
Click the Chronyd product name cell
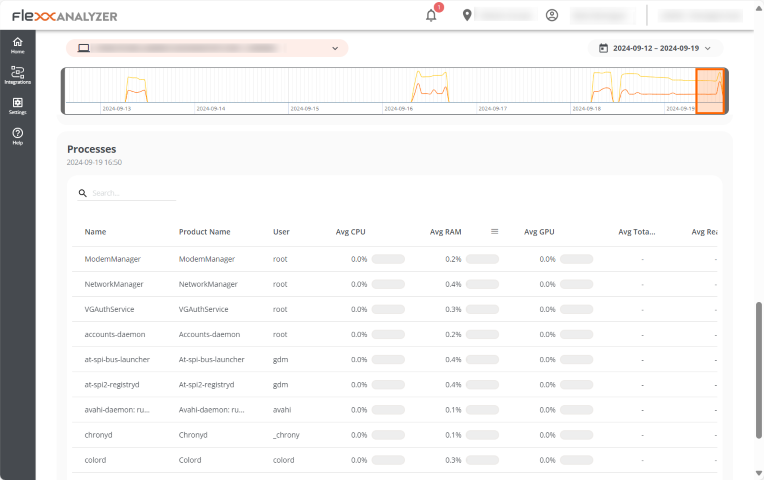193,435
